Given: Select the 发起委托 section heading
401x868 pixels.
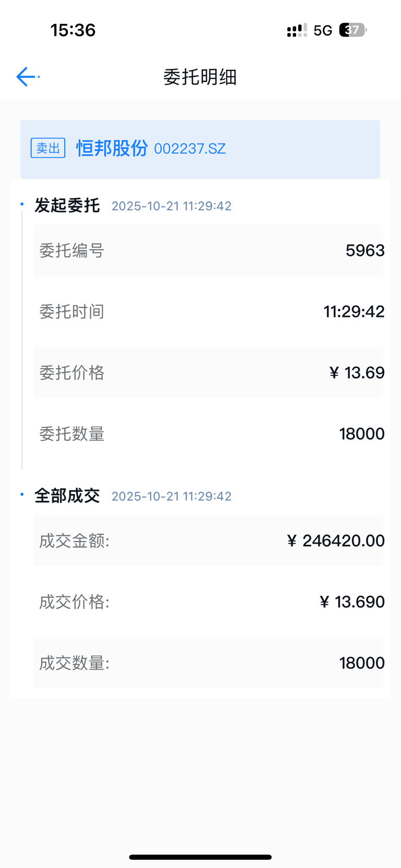Looking at the screenshot, I should point(67,205).
